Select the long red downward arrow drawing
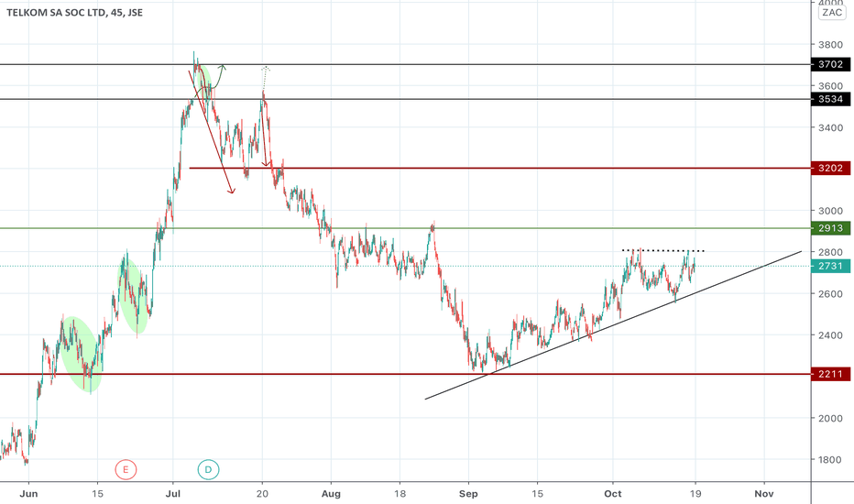Image resolution: width=854 pixels, height=504 pixels. (x=212, y=132)
